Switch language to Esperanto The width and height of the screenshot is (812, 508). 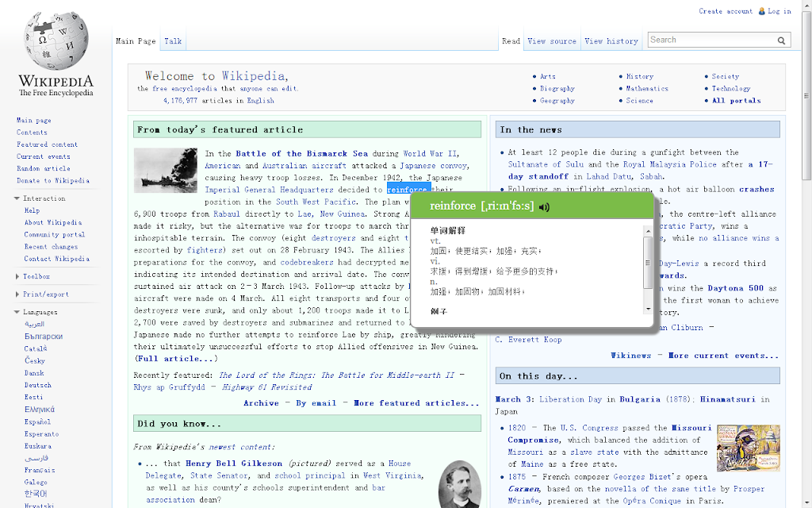[41, 434]
